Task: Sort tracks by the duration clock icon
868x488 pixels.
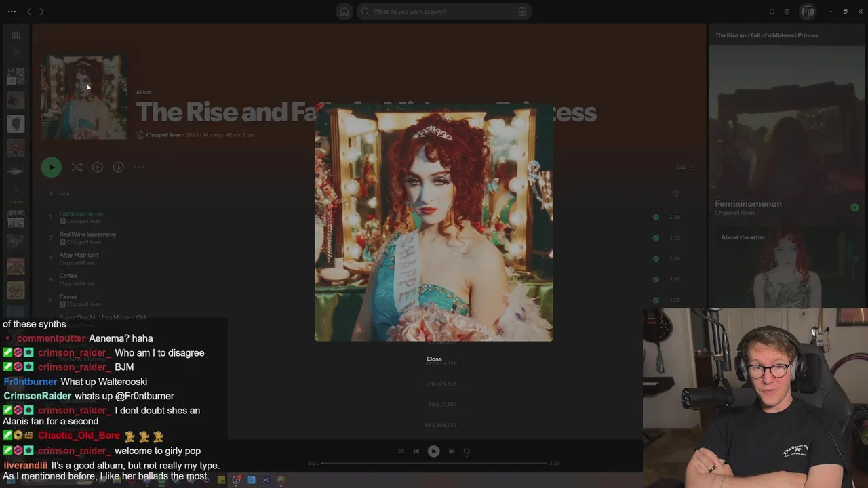Action: pos(676,194)
